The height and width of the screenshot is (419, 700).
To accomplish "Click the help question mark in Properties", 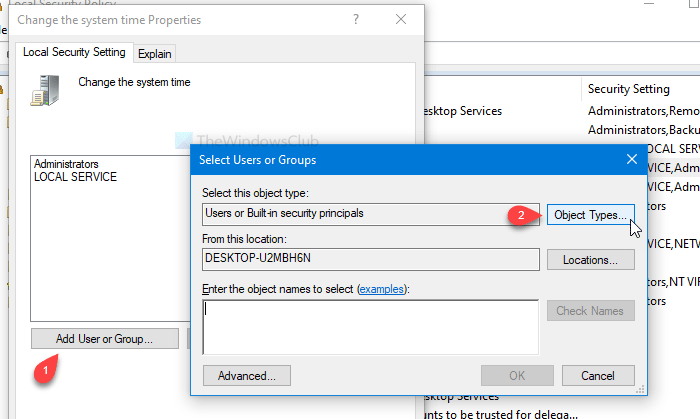I will [356, 19].
